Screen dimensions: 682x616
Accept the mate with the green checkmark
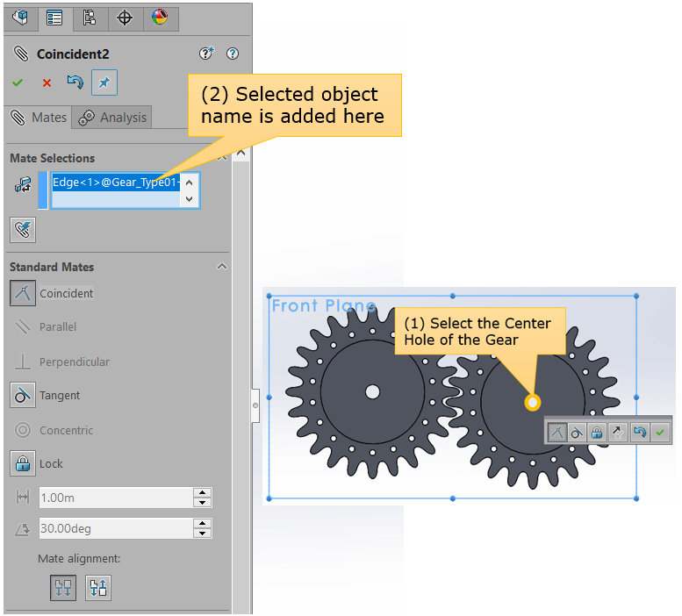tap(18, 82)
